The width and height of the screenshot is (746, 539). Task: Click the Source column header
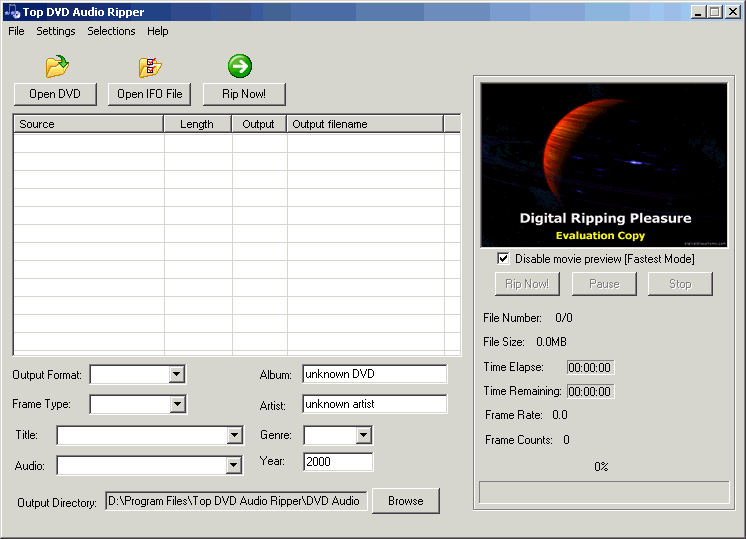pos(88,124)
